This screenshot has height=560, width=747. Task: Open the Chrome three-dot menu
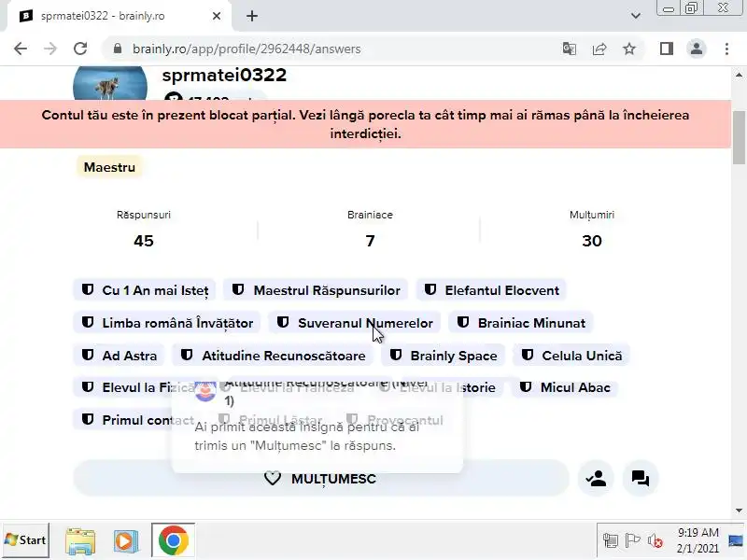point(726,49)
